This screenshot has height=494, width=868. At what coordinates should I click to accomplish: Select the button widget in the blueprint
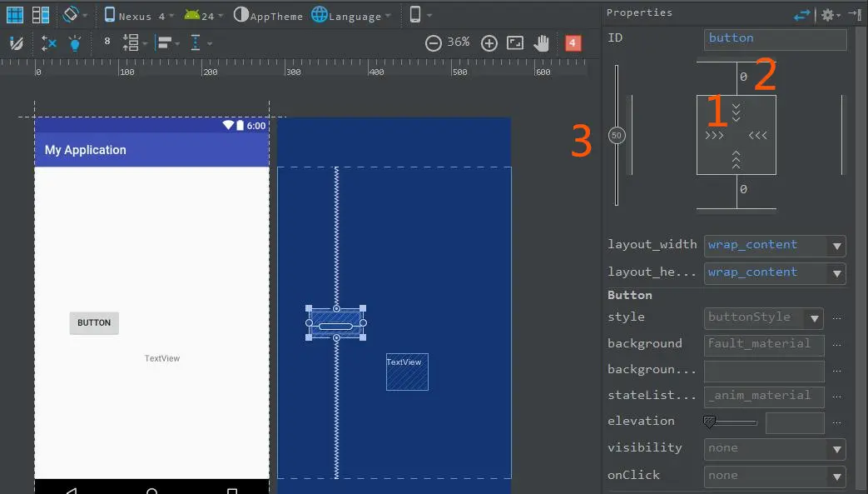coord(336,323)
